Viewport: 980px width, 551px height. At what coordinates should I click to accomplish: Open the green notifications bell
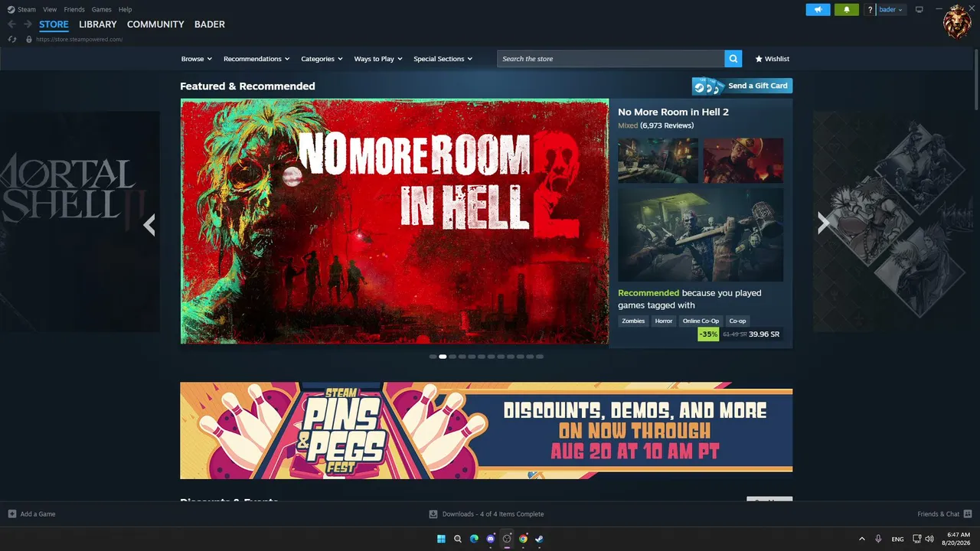[x=847, y=10]
